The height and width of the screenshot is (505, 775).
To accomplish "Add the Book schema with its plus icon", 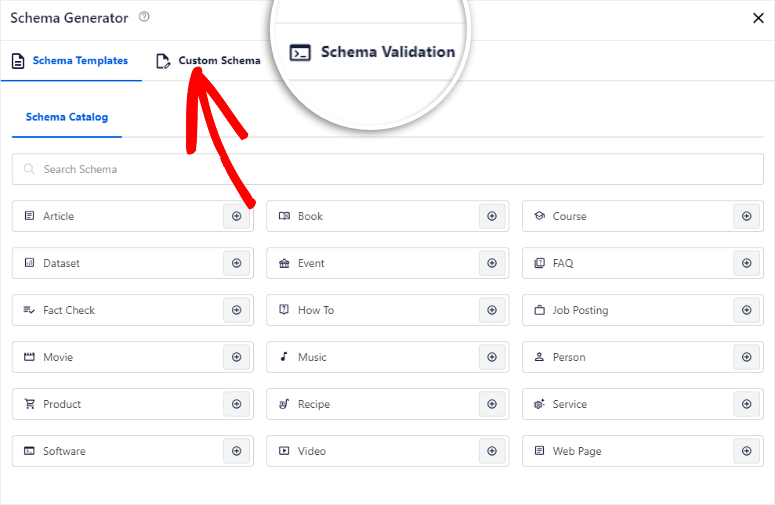I will [x=491, y=216].
